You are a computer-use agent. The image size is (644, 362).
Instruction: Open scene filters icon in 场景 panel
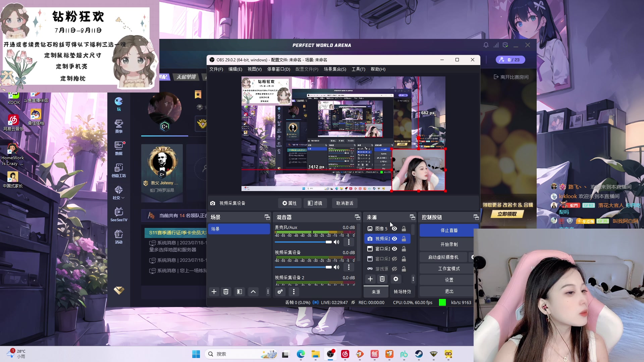point(239,292)
